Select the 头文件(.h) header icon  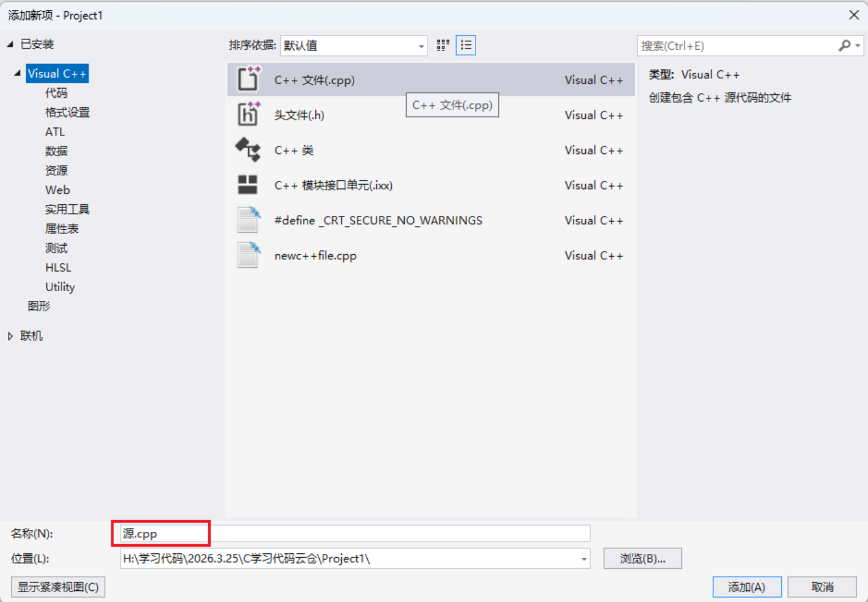(x=249, y=114)
